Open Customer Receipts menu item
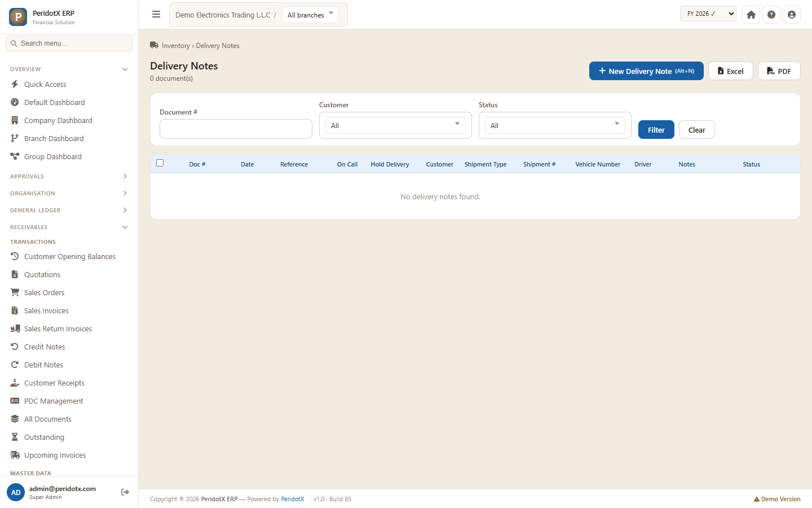Screen dimensions: 812x508 pos(69,383)
